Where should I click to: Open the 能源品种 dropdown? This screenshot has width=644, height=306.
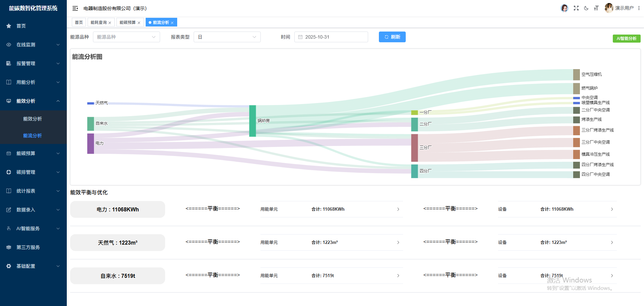[126, 37]
